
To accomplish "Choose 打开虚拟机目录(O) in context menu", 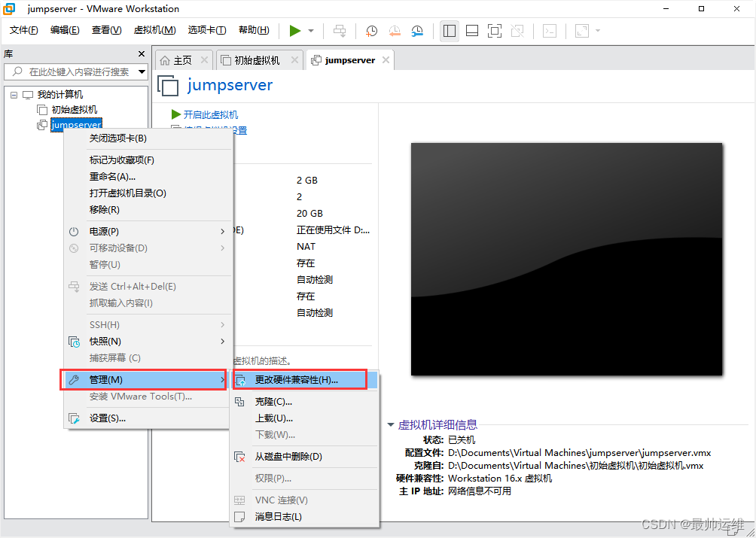I will point(148,193).
